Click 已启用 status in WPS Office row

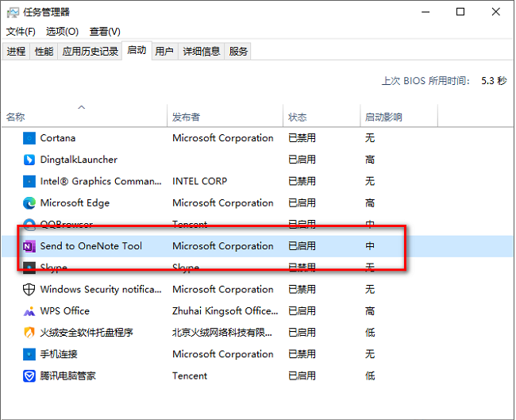[302, 311]
